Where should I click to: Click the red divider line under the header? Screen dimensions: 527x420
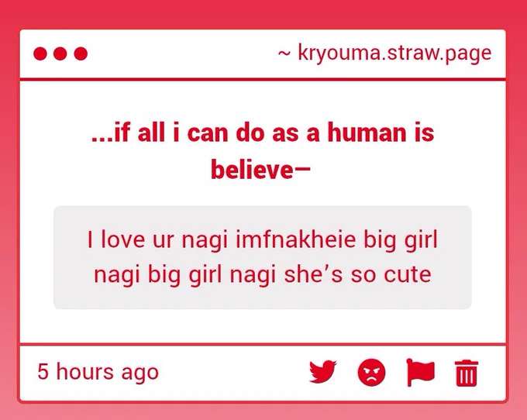tap(263, 79)
